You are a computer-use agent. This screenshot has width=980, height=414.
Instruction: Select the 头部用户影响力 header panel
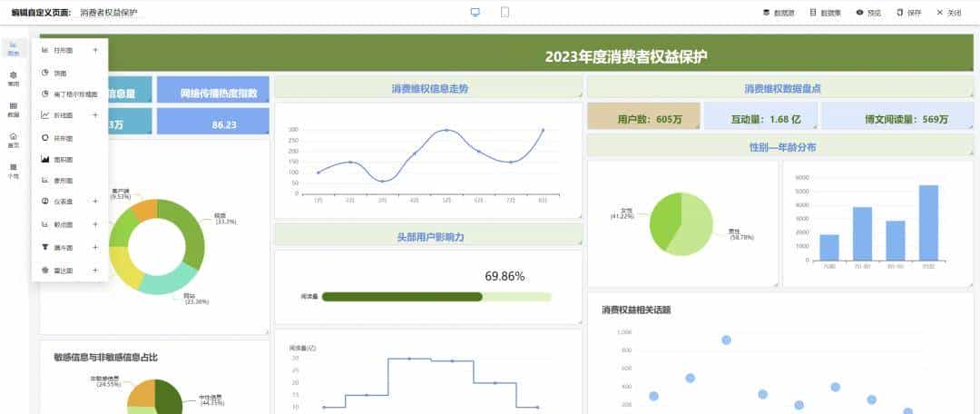pyautogui.click(x=428, y=236)
